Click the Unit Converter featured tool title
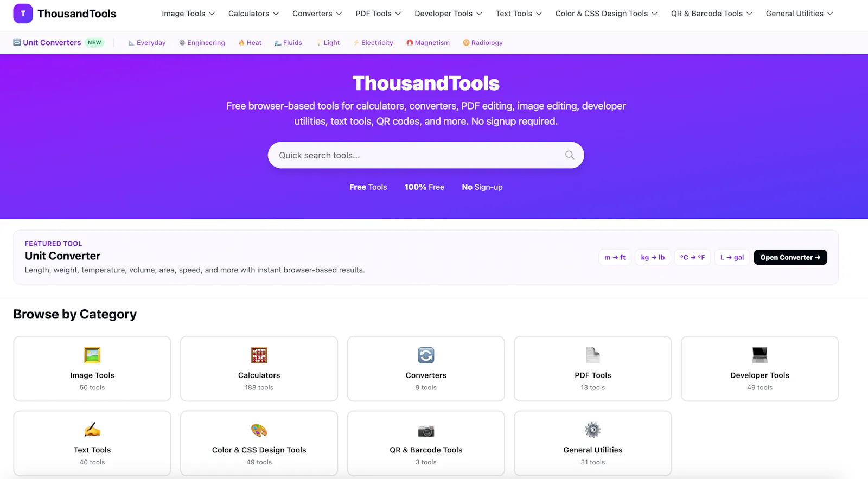This screenshot has height=479, width=868. click(62, 256)
